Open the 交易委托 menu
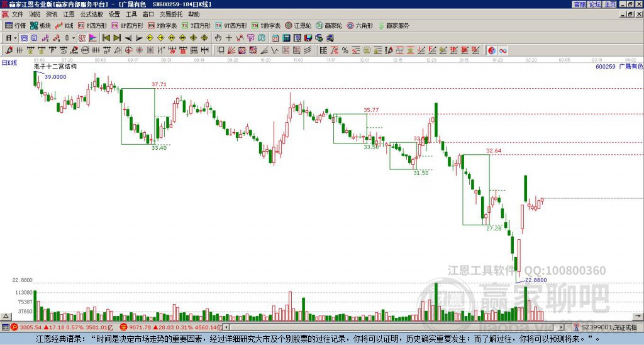This screenshot has width=644, height=345. coord(171,14)
